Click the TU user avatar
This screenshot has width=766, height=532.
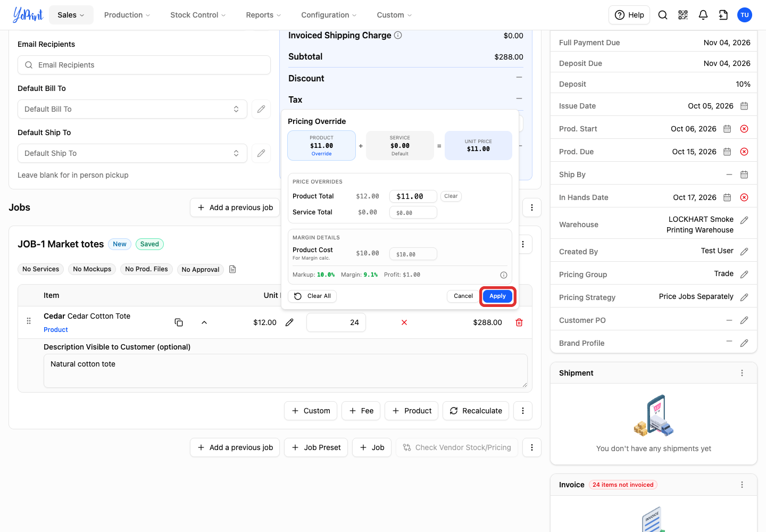tap(745, 15)
